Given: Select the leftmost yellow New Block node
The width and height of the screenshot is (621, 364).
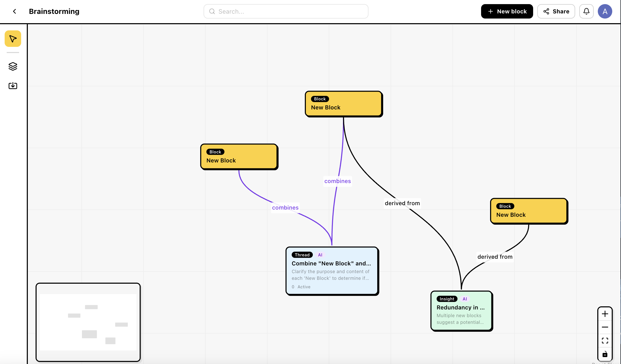Looking at the screenshot, I should (239, 157).
